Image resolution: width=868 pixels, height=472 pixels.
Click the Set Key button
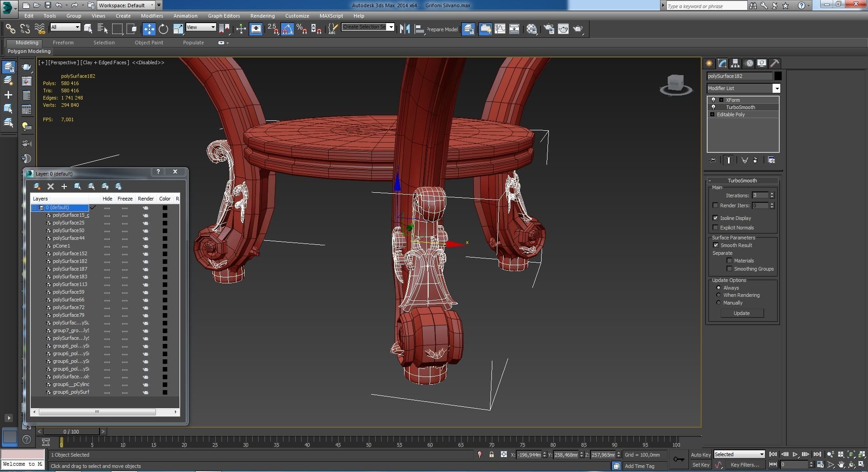pyautogui.click(x=701, y=465)
